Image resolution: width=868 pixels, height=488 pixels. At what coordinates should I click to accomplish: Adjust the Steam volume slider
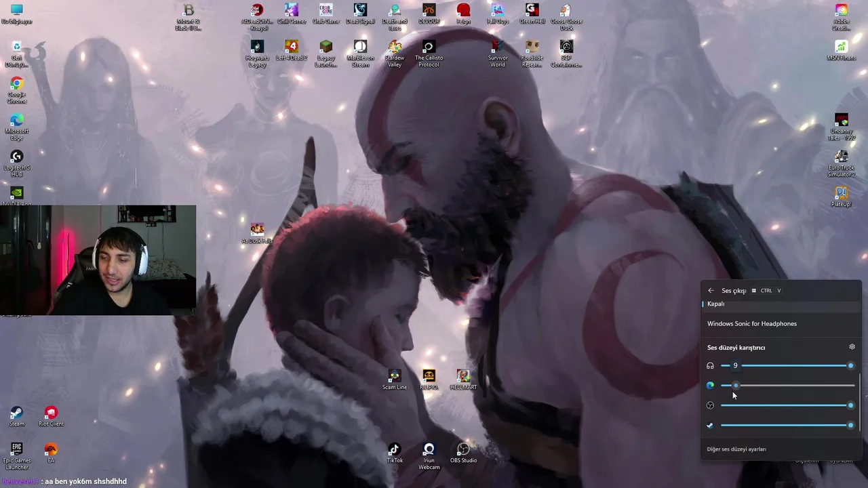click(787, 425)
